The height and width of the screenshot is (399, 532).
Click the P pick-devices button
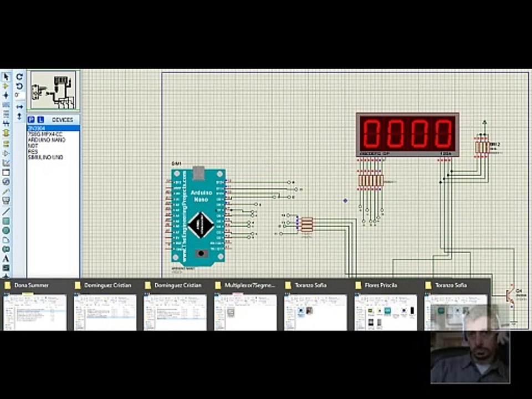tap(31, 120)
